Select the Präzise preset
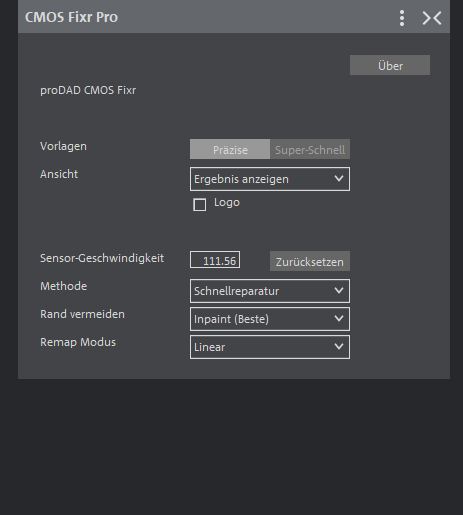This screenshot has width=463, height=515. (x=230, y=149)
